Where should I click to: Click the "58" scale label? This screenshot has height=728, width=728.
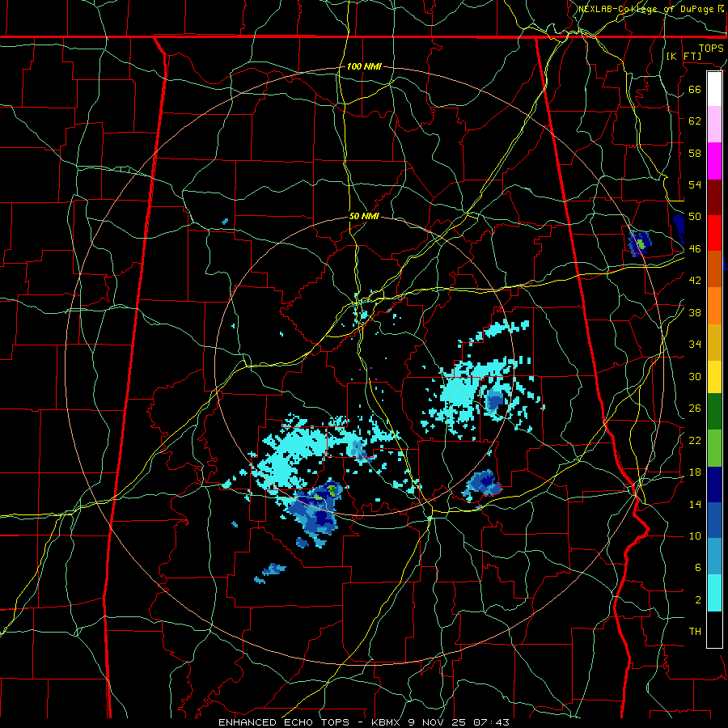[x=695, y=153]
